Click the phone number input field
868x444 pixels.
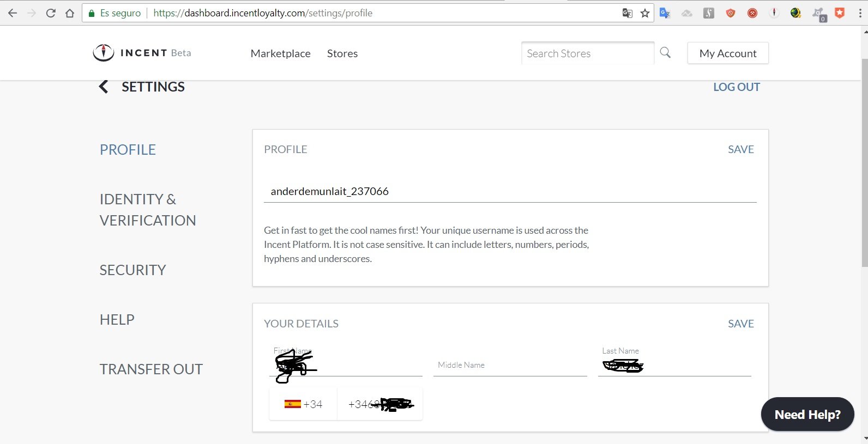(x=380, y=404)
